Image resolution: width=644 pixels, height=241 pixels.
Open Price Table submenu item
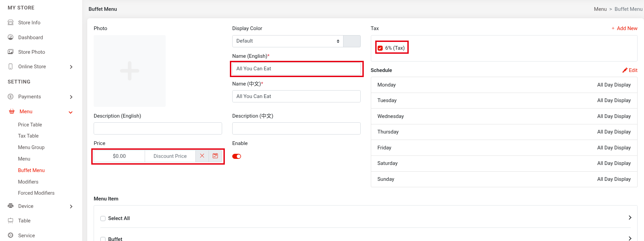click(x=30, y=125)
